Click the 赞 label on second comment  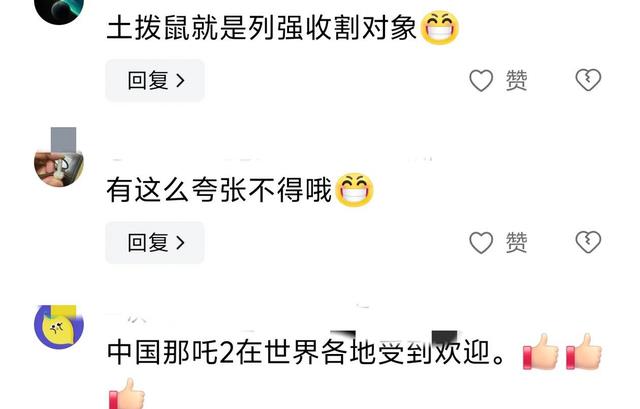(x=516, y=242)
